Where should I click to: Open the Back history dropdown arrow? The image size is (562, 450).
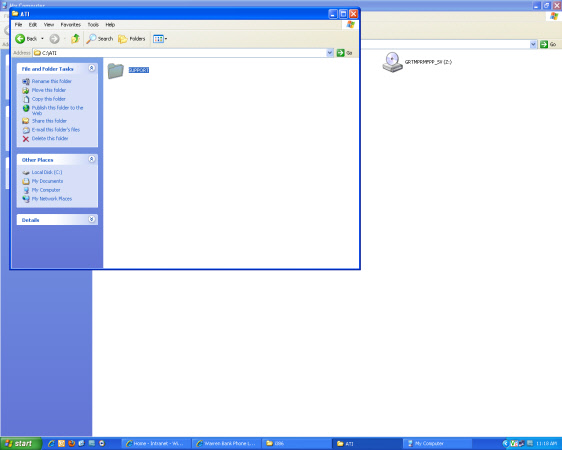click(42, 39)
